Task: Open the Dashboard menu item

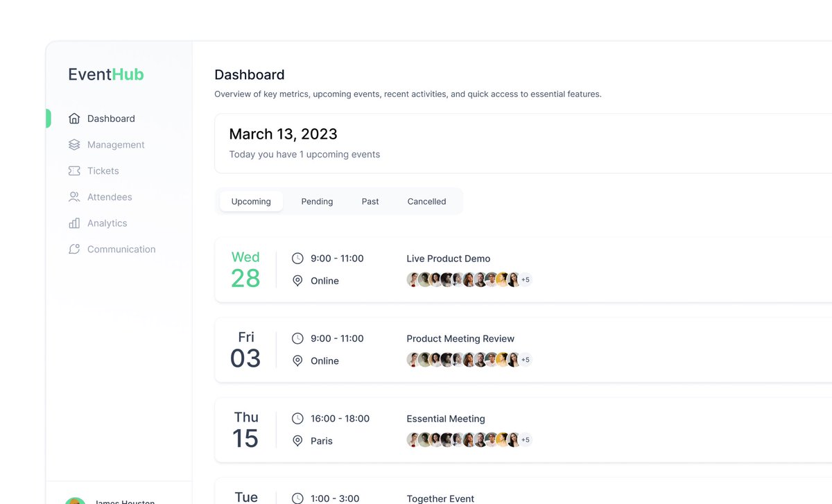Action: point(111,119)
